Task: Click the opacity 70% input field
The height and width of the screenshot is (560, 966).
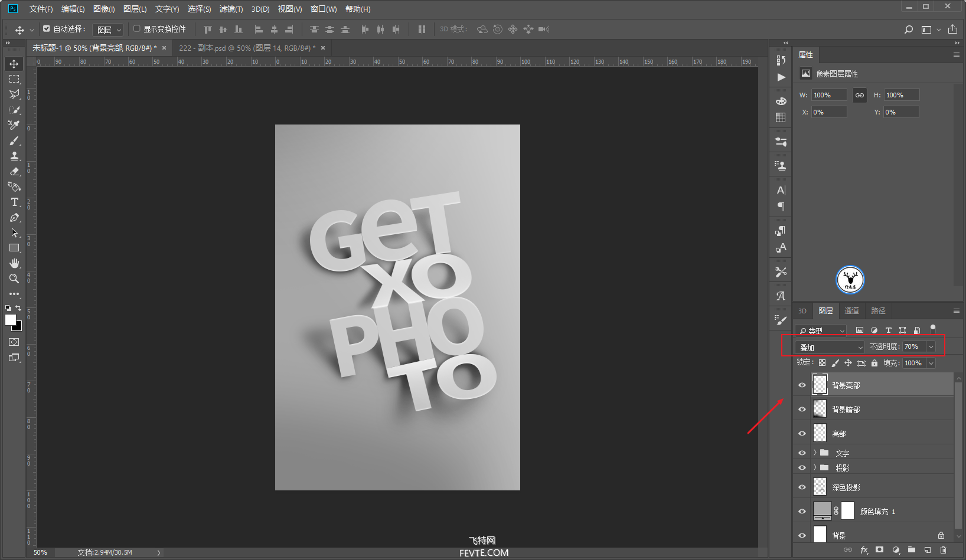Action: [x=914, y=347]
